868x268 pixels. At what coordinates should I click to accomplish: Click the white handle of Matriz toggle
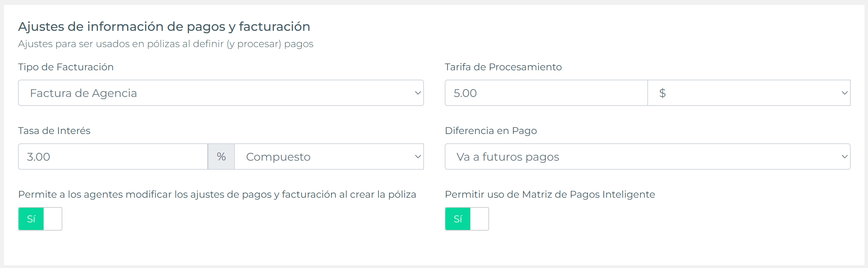pyautogui.click(x=479, y=219)
